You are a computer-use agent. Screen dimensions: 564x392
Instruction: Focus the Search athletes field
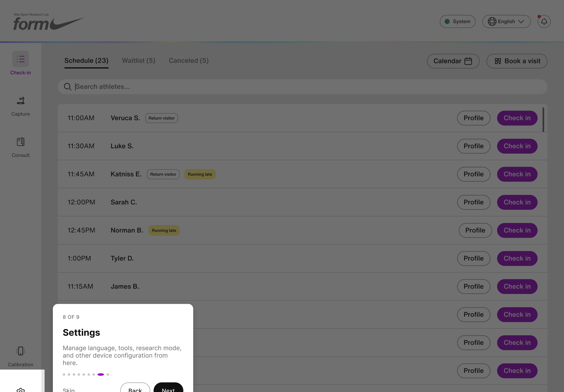click(x=302, y=87)
